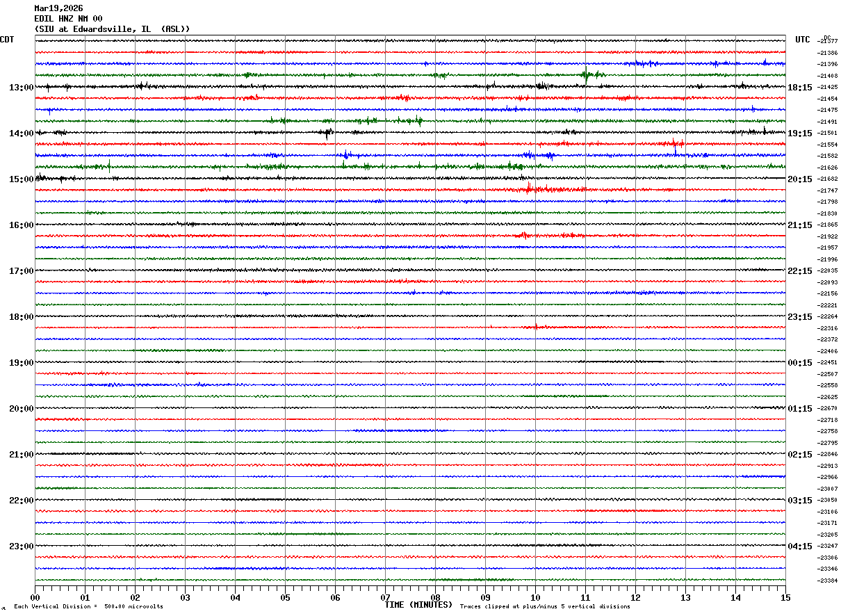The image size is (841, 616).
Task: Click the '14' minute axis tick label
Action: (x=735, y=597)
